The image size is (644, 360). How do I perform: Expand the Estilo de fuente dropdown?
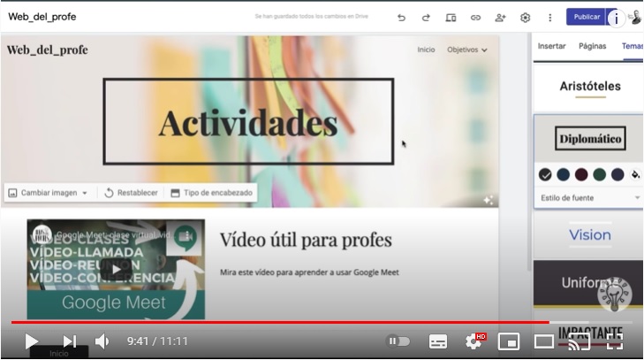[589, 198]
